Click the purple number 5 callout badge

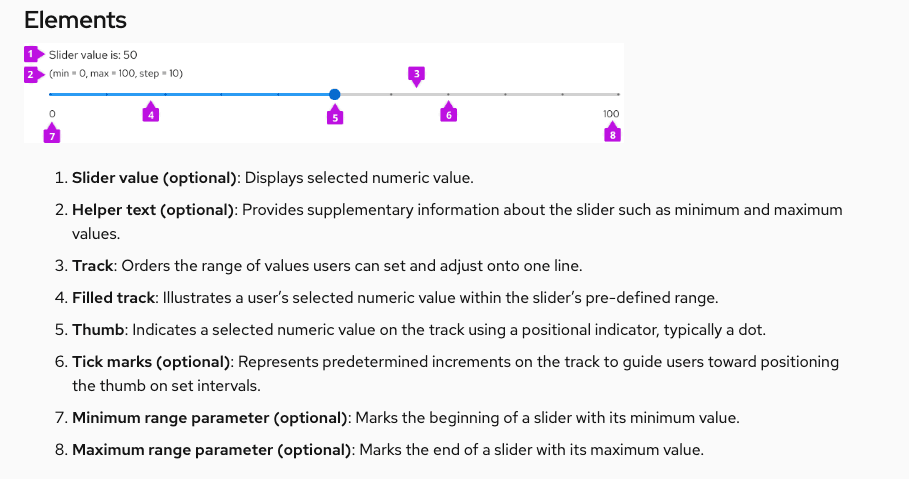(x=335, y=117)
